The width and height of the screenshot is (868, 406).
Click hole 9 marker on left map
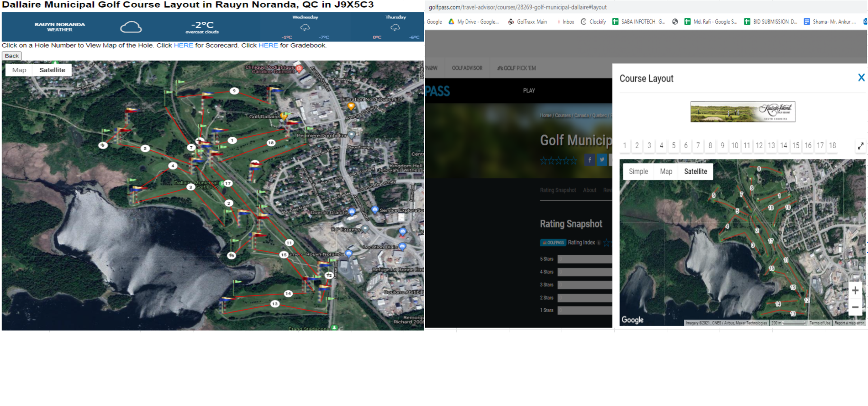coord(234,91)
